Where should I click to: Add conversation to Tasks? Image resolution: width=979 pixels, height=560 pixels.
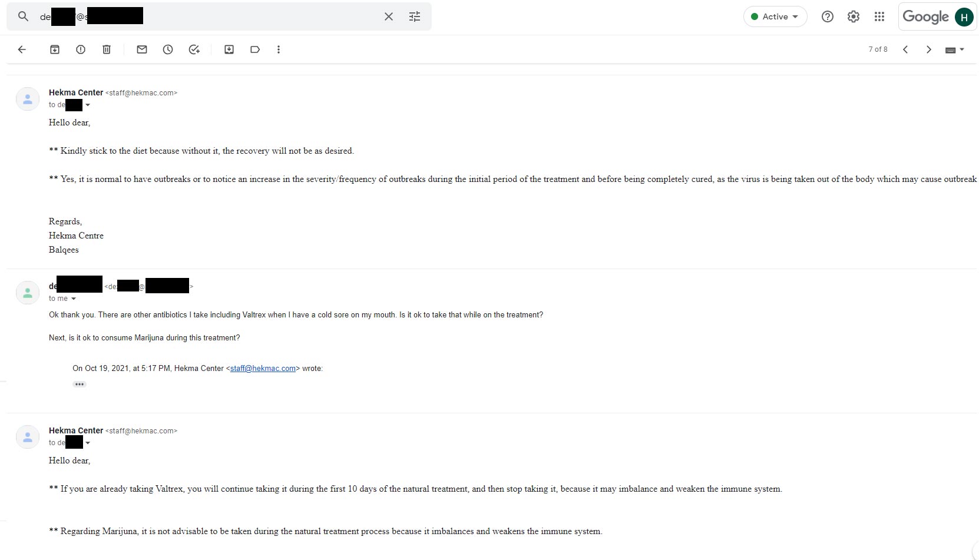pos(194,49)
